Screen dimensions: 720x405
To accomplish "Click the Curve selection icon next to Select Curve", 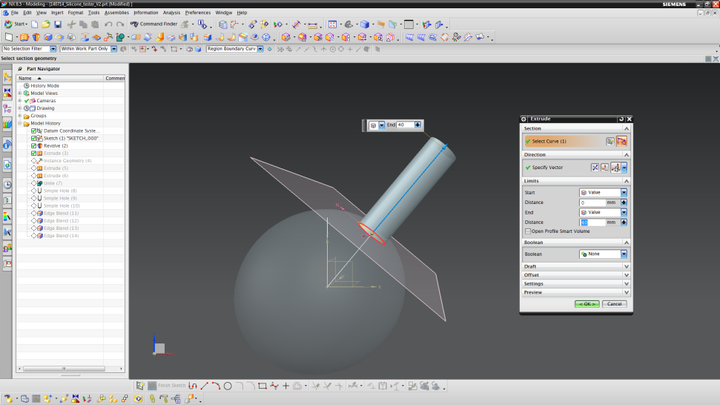I will coord(621,141).
